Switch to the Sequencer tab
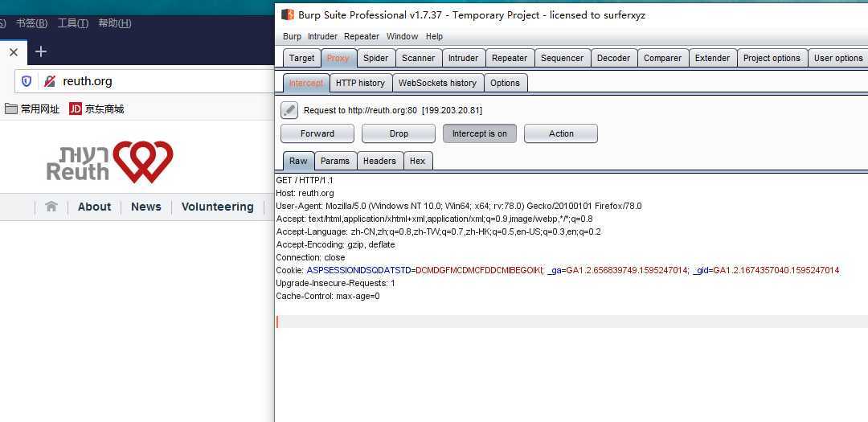This screenshot has height=422, width=868. point(562,58)
